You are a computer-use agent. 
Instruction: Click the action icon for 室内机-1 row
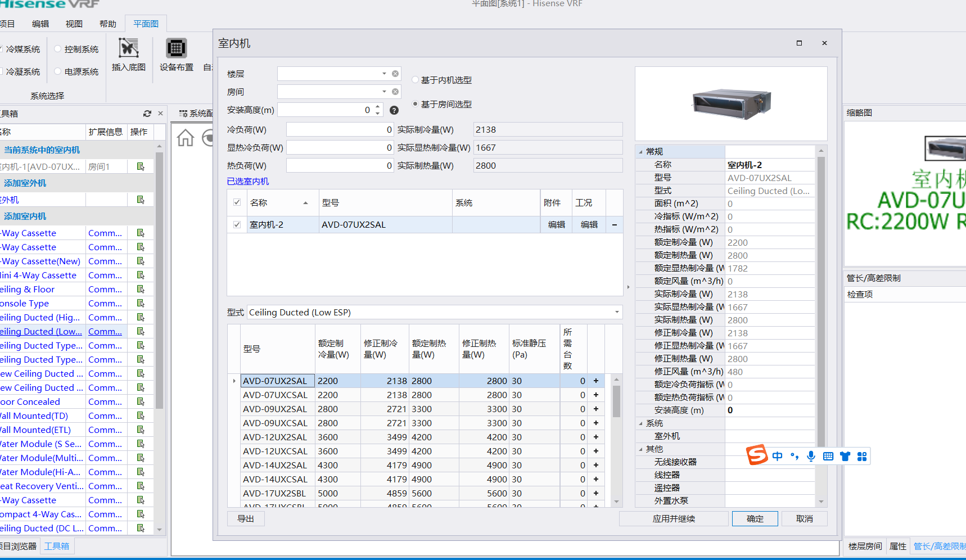pos(141,166)
